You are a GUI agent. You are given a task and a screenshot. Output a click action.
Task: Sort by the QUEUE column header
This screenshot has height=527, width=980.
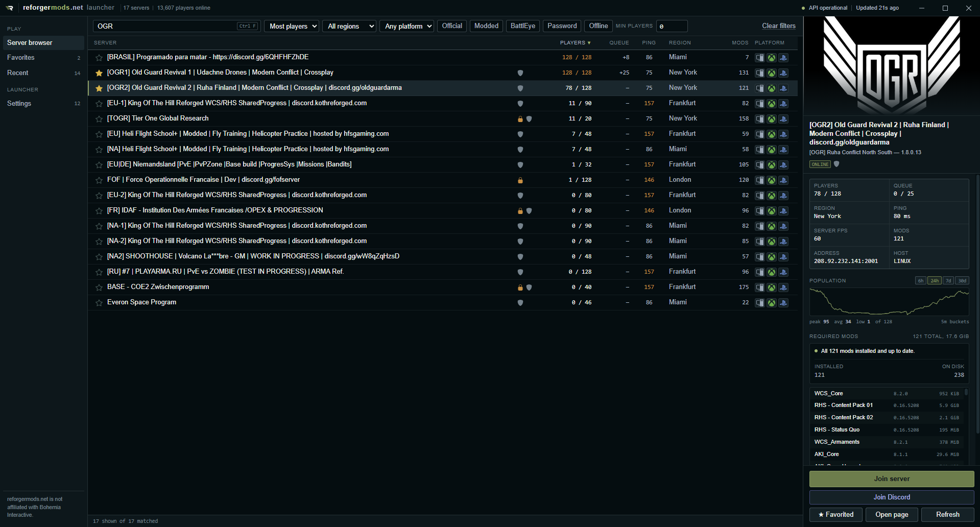click(619, 43)
